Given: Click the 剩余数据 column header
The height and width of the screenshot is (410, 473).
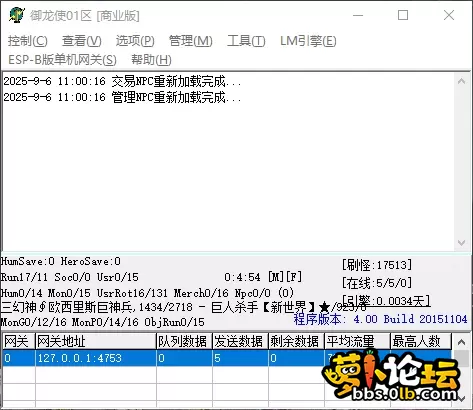Looking at the screenshot, I should (x=296, y=341).
